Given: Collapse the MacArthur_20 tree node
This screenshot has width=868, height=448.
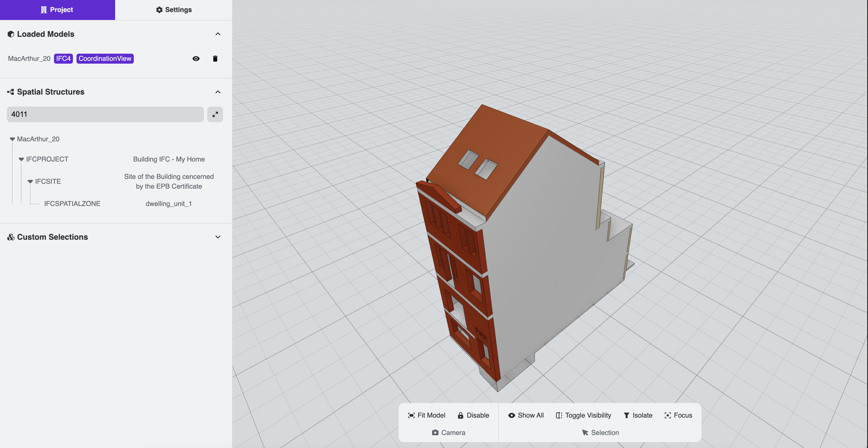Looking at the screenshot, I should [12, 139].
